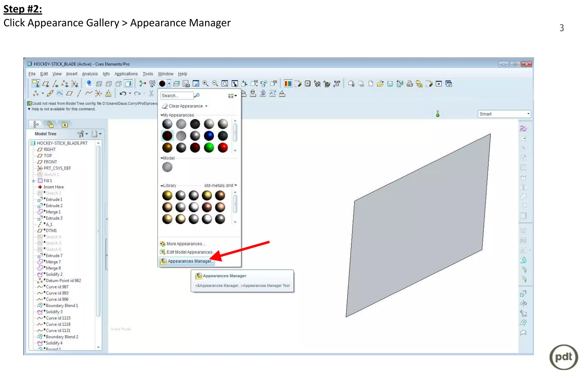The height and width of the screenshot is (380, 588).
Task: Click the Zoom In magnifier icon
Action: coord(205,83)
